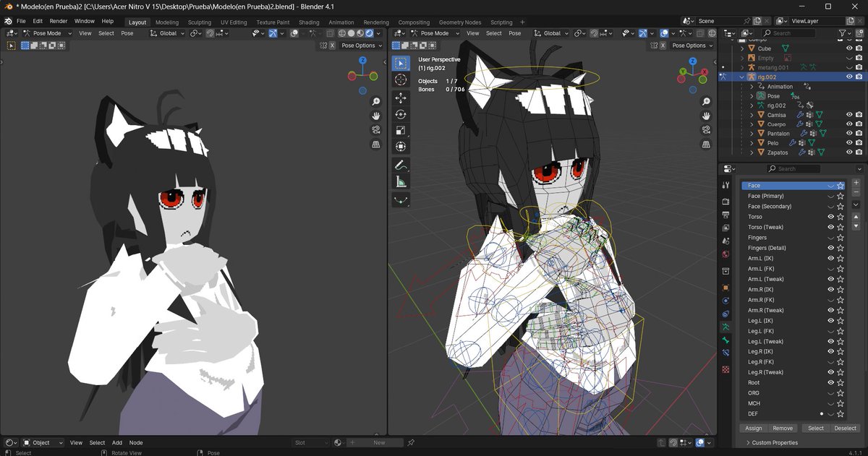The height and width of the screenshot is (456, 868).
Task: Switch to the Shading workspace tab
Action: click(x=309, y=22)
